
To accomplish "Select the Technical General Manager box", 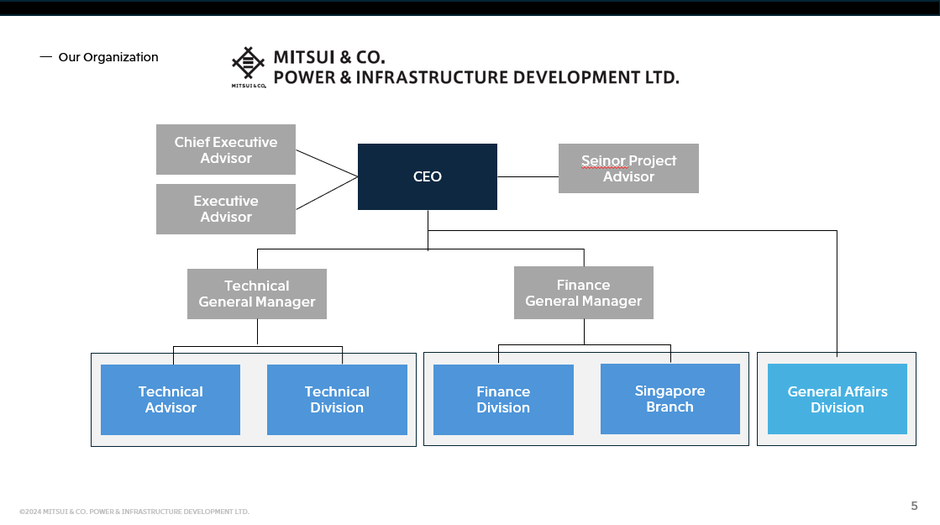I will click(x=257, y=294).
